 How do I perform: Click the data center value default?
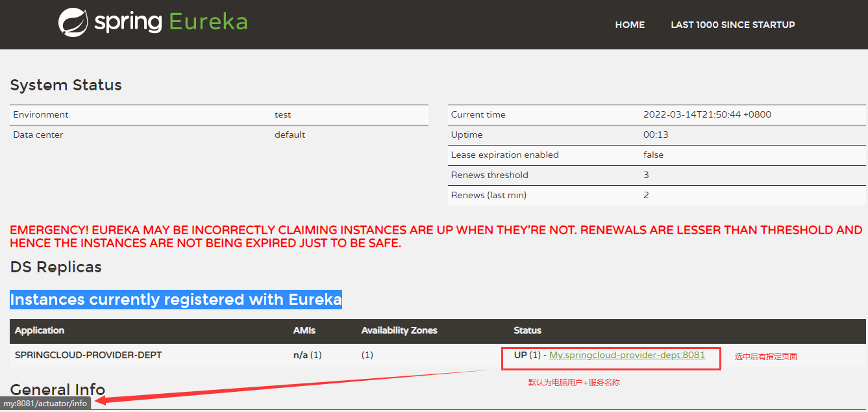point(290,135)
